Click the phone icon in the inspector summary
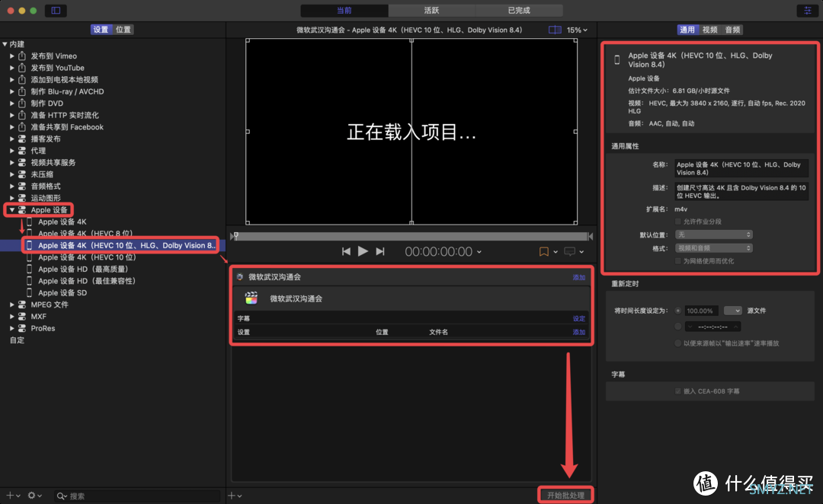The image size is (823, 504). click(617, 60)
